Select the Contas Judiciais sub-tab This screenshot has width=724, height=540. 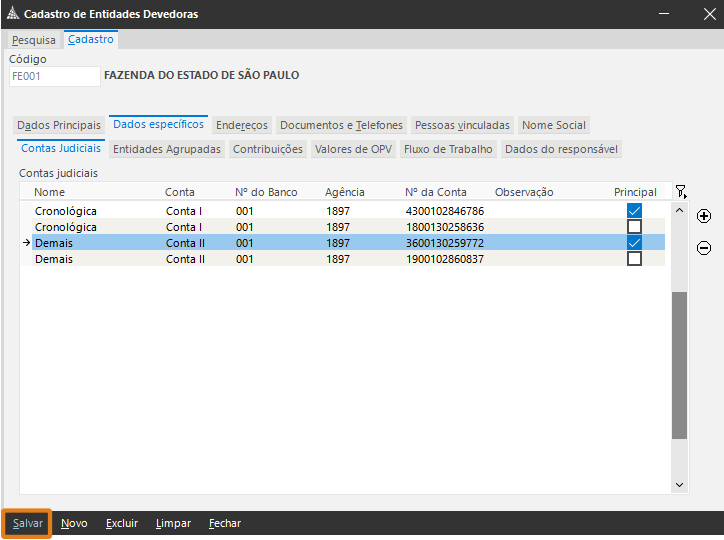point(61,148)
